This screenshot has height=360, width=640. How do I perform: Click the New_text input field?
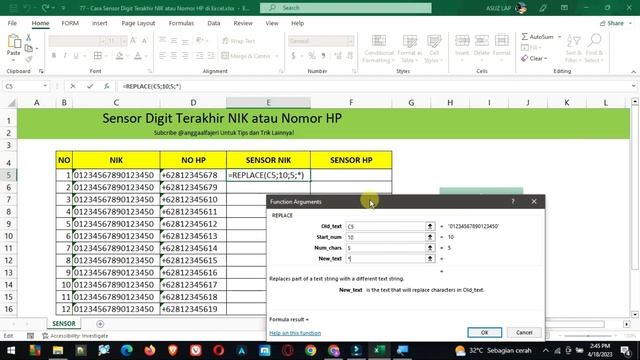[x=385, y=258]
